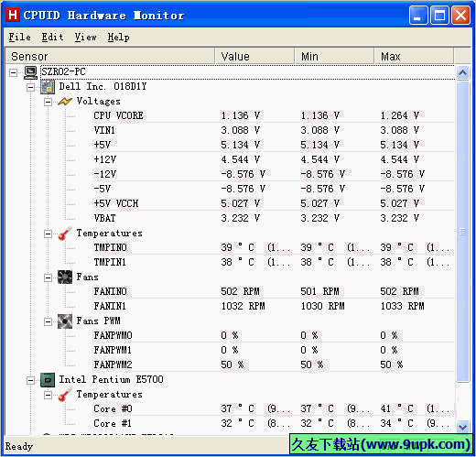Collapse the SZR02-PC root node
Viewport: 476px width, 457px height.
click(13, 72)
